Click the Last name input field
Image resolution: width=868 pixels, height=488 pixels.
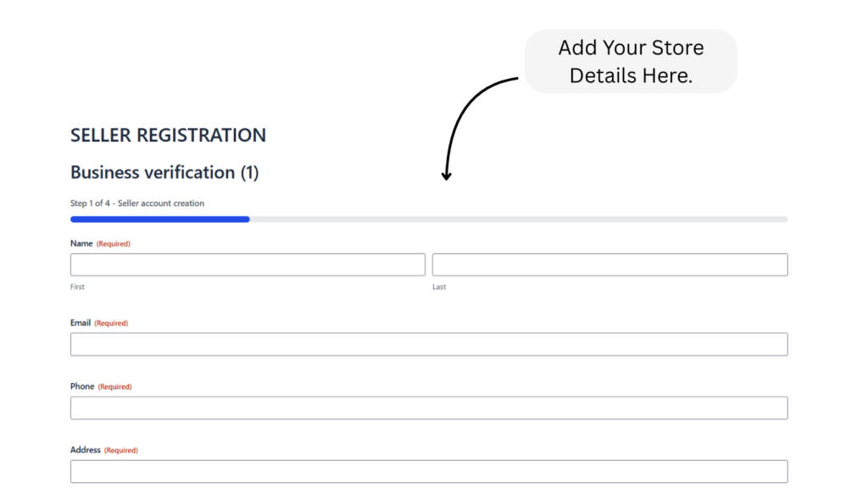point(609,264)
